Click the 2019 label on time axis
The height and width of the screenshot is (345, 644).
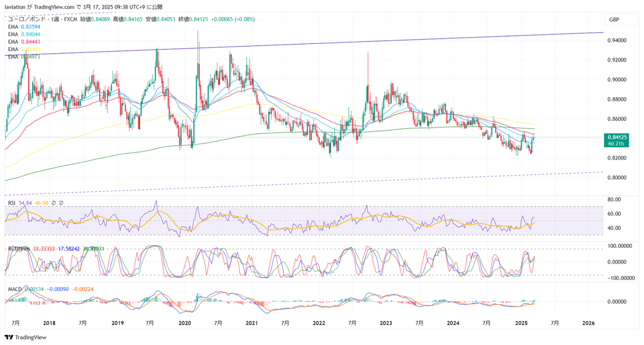[x=117, y=324]
